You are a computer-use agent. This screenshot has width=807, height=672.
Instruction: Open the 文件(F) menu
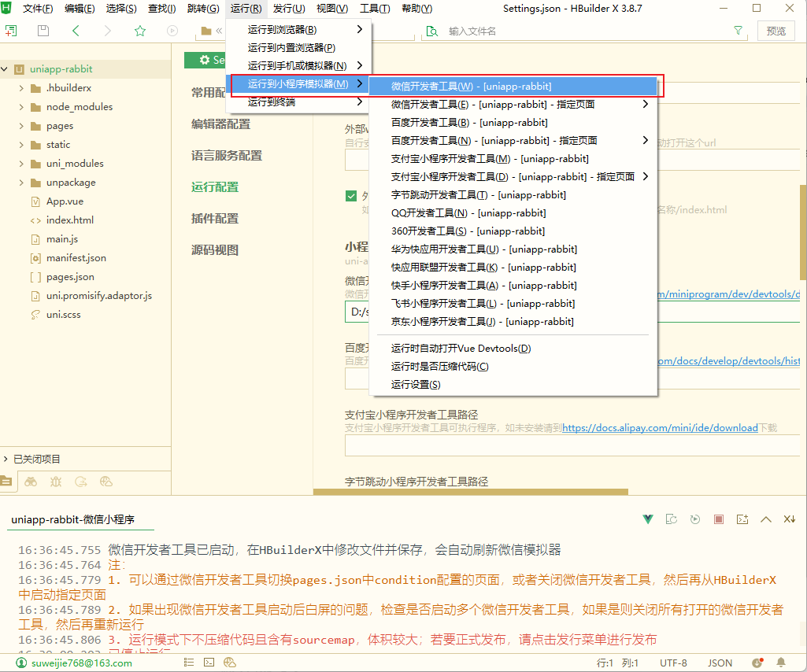(x=38, y=9)
